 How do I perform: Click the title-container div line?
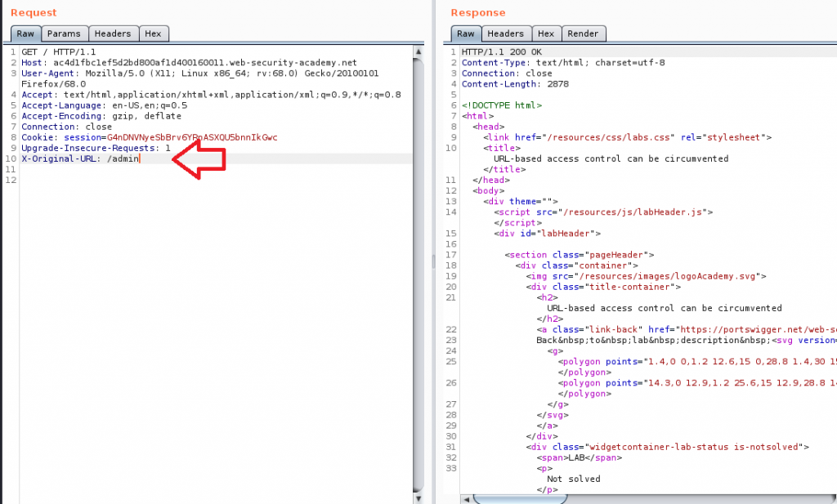tap(603, 287)
